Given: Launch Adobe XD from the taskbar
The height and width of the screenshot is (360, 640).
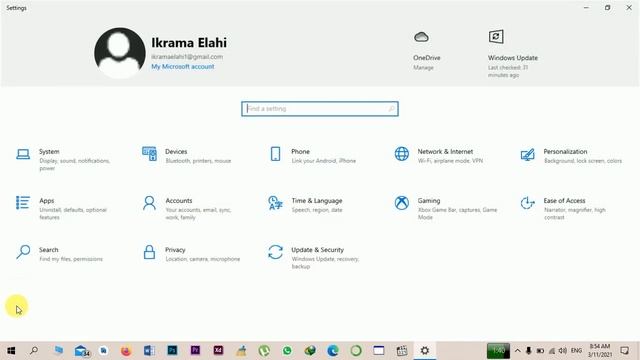Looking at the screenshot, I should tap(218, 350).
